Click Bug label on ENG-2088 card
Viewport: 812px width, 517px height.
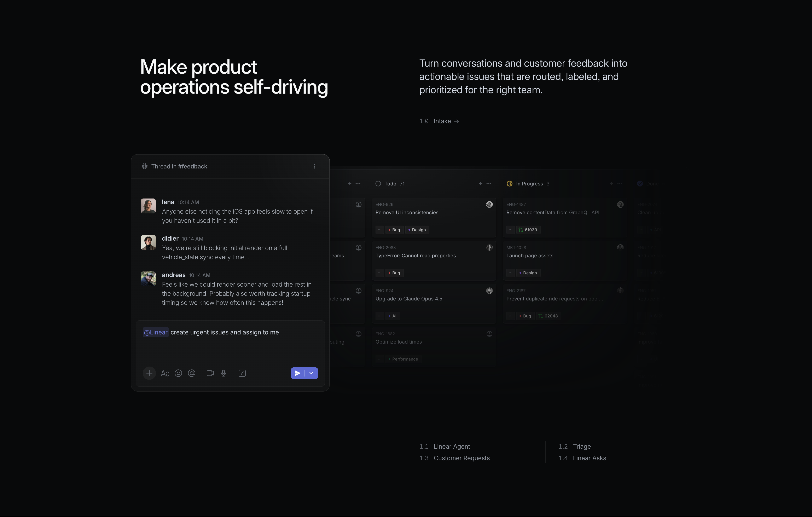point(394,273)
